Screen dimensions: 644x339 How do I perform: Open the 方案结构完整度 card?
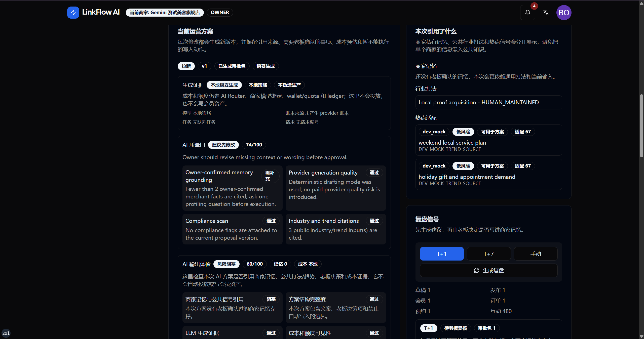pos(335,308)
